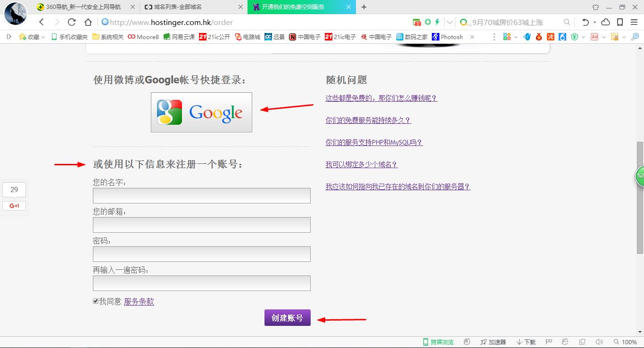Go back to previous page
The width and height of the screenshot is (644, 348).
(x=41, y=22)
